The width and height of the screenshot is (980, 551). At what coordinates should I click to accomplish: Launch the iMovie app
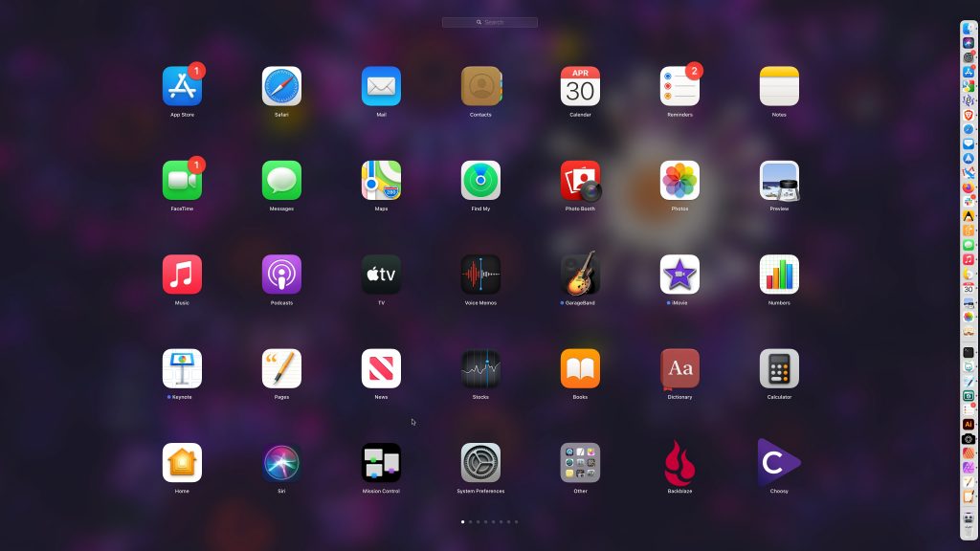point(679,275)
